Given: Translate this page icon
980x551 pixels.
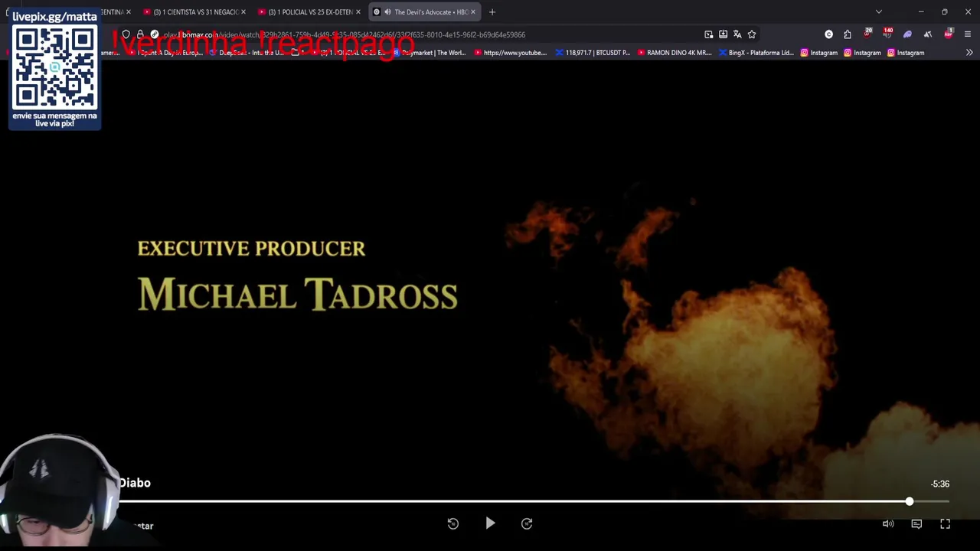Looking at the screenshot, I should click(x=737, y=34).
